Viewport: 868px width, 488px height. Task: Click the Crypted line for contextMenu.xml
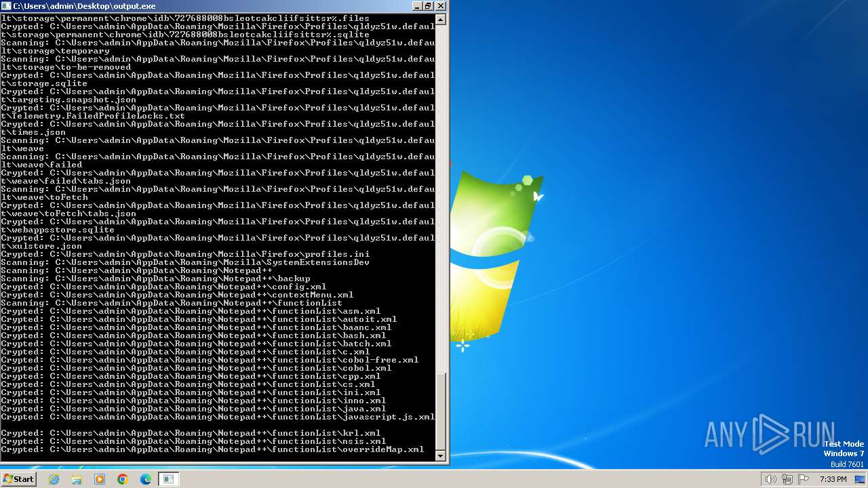click(177, 295)
